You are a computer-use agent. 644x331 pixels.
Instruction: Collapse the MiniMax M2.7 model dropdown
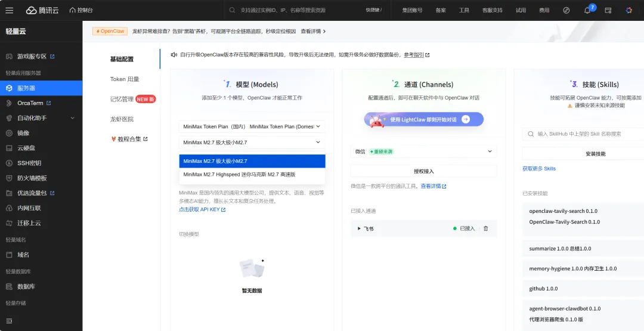(252, 143)
